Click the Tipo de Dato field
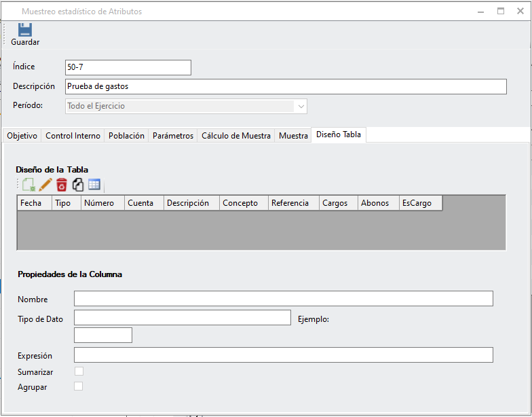This screenshot has width=532, height=417. 182,318
